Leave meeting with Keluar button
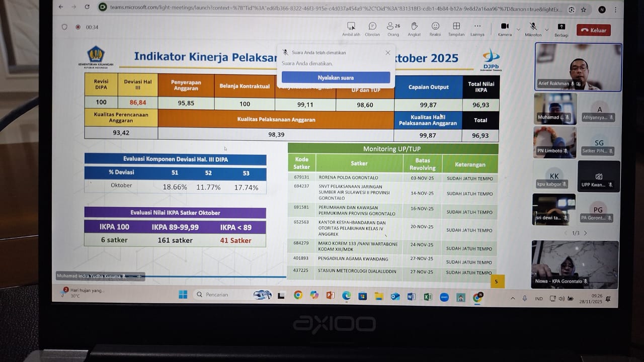 (593, 30)
